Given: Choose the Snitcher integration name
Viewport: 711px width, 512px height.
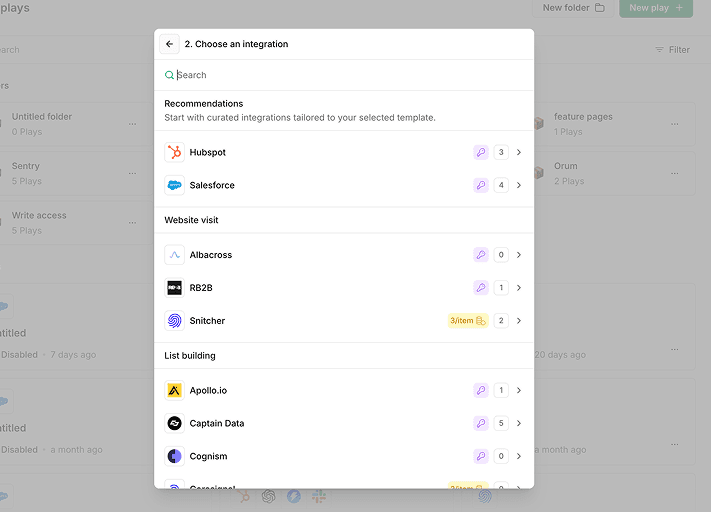Looking at the screenshot, I should point(207,321).
